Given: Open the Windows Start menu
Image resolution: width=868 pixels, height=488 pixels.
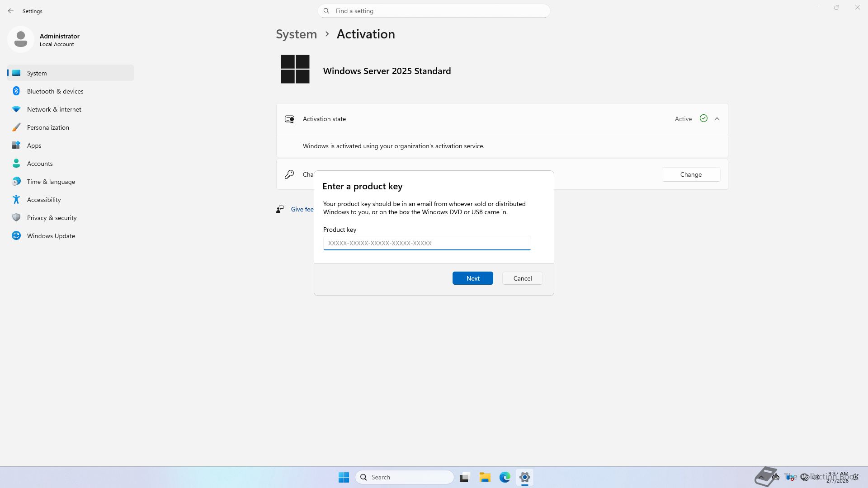Looking at the screenshot, I should tap(344, 477).
